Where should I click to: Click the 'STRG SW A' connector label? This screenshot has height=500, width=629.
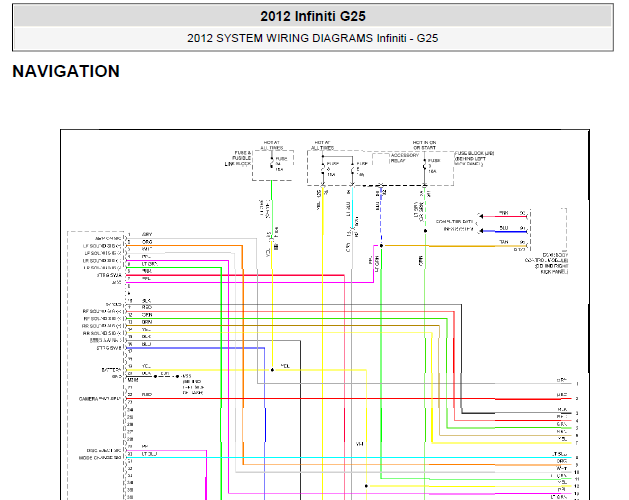109,275
